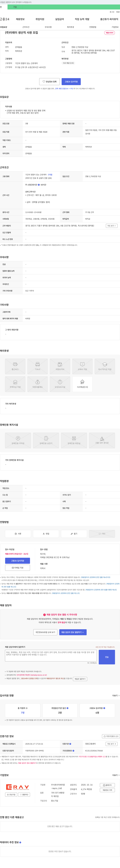Click the 이메일 지원 button
The width and height of the screenshot is (120, 868).
pos(18,568)
